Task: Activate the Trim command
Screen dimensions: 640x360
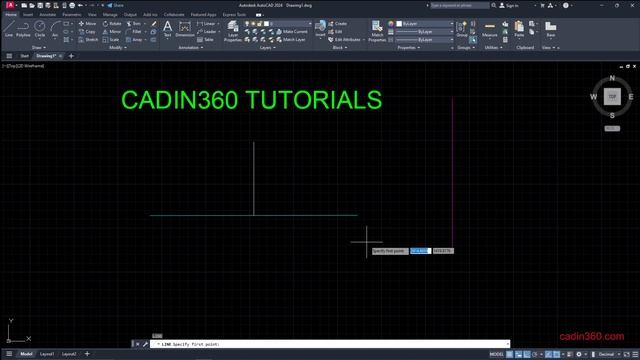Action: tap(133, 24)
